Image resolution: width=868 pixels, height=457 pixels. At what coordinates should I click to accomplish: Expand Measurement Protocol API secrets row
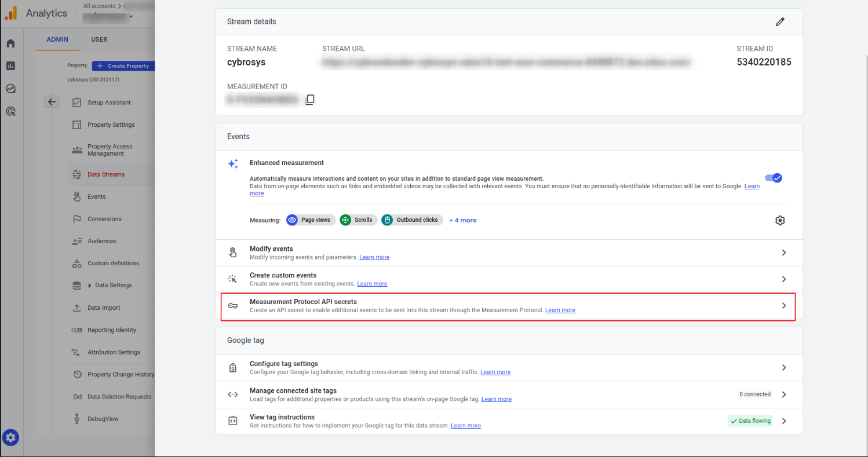click(x=783, y=306)
